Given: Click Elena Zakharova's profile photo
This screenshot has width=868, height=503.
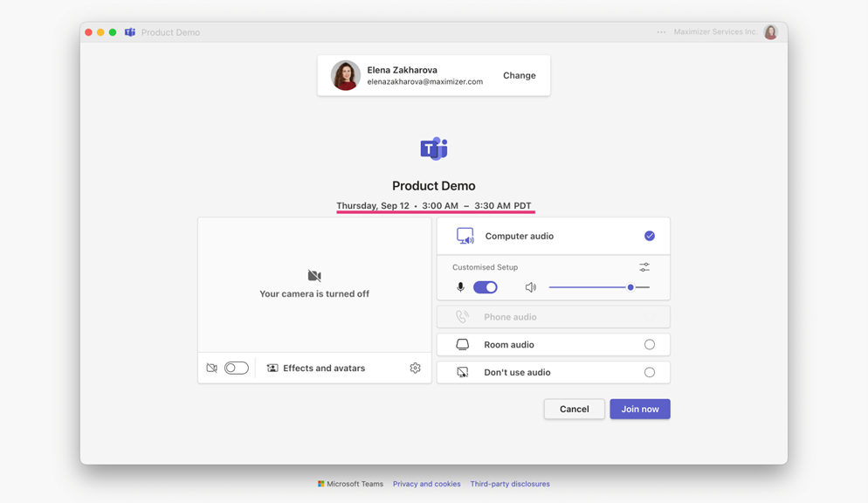Looking at the screenshot, I should 346,75.
